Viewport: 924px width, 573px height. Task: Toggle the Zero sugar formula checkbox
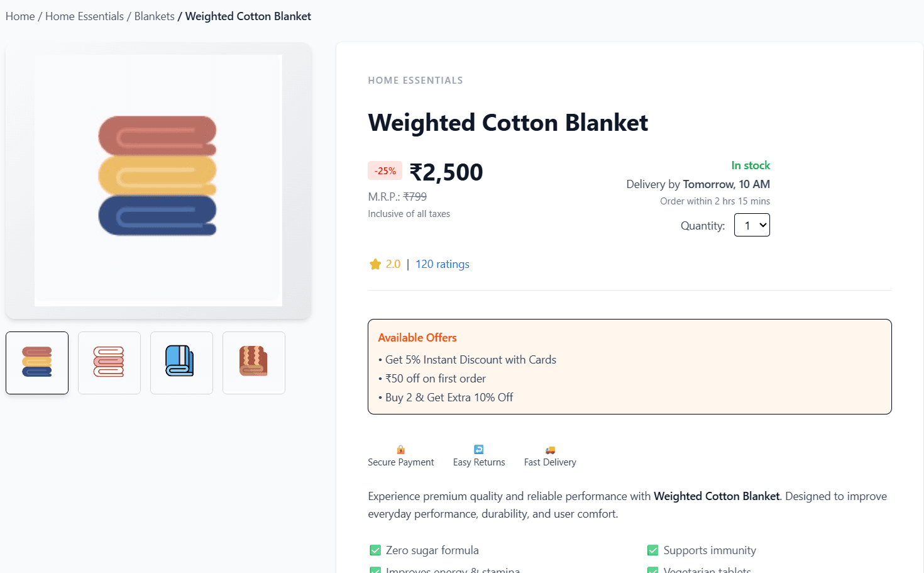click(375, 550)
